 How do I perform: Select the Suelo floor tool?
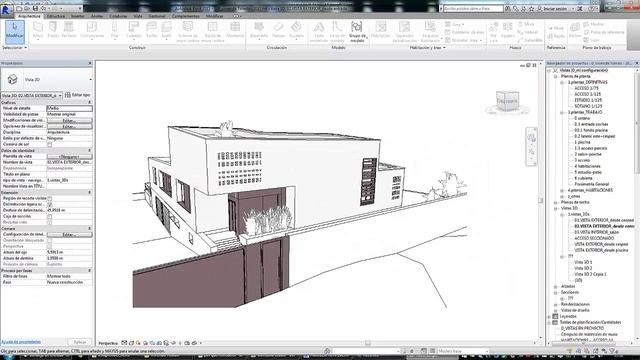point(167,30)
